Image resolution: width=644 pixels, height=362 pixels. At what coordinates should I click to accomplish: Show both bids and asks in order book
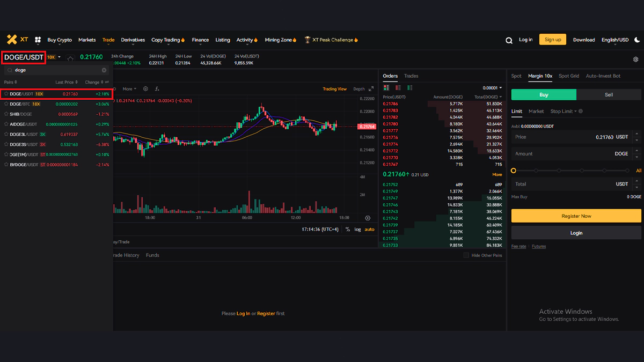pyautogui.click(x=386, y=87)
